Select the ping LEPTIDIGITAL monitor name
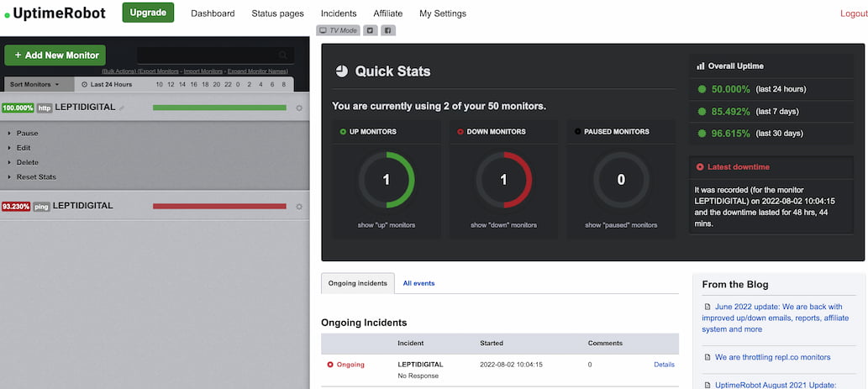Viewport: 868px width, 389px height. 83,206
